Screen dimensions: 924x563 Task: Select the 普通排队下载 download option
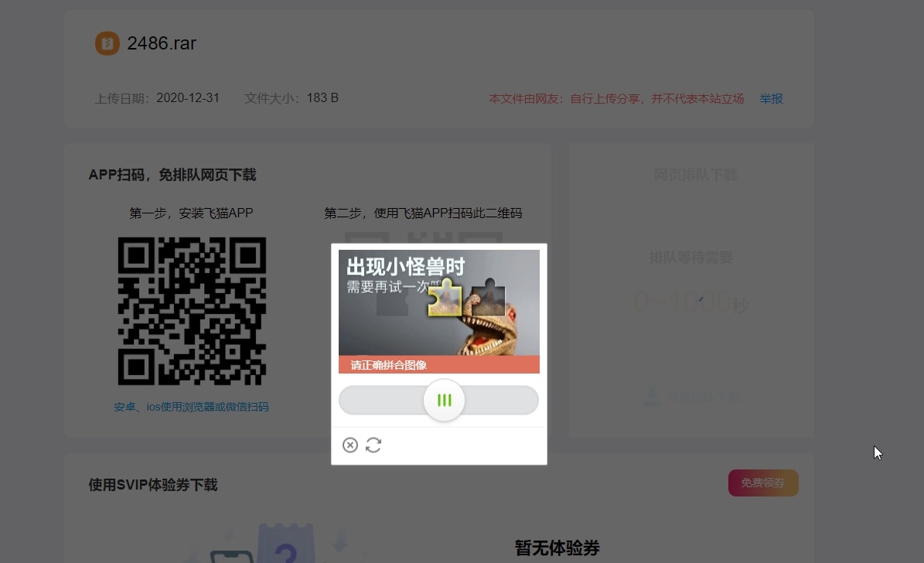(690, 396)
